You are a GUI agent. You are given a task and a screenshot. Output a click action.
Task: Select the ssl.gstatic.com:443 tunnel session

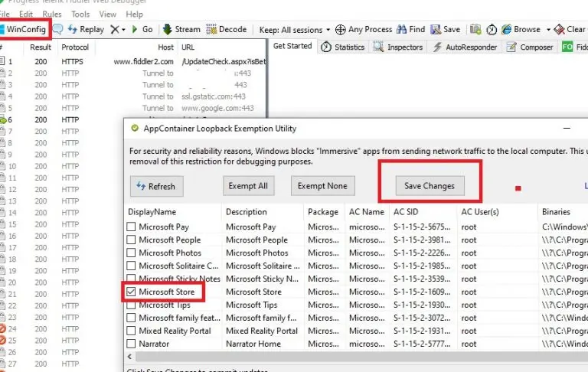pos(132,96)
